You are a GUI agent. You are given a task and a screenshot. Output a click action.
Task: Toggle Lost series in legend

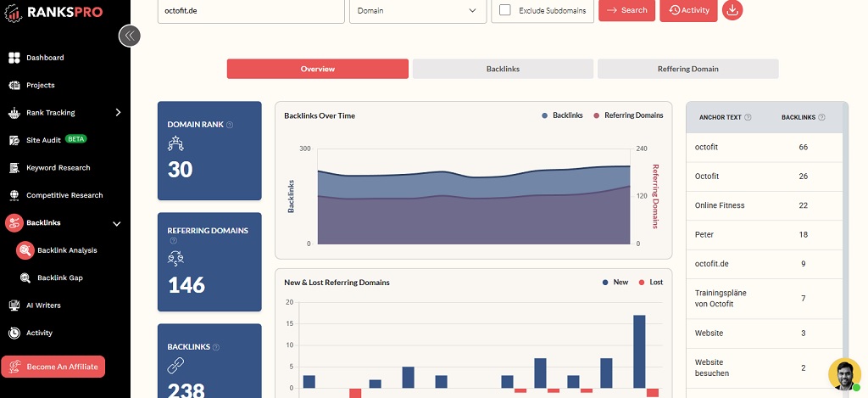[650, 282]
